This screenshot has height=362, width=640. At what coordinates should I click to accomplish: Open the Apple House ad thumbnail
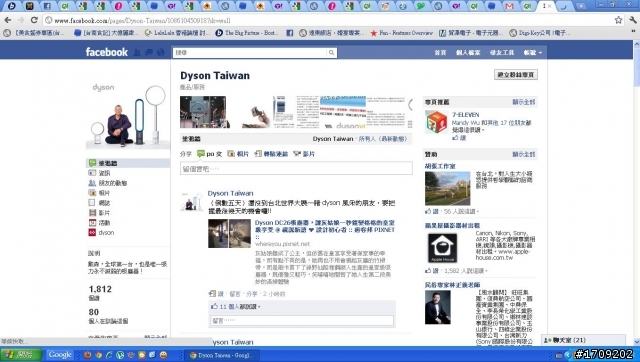[442, 247]
